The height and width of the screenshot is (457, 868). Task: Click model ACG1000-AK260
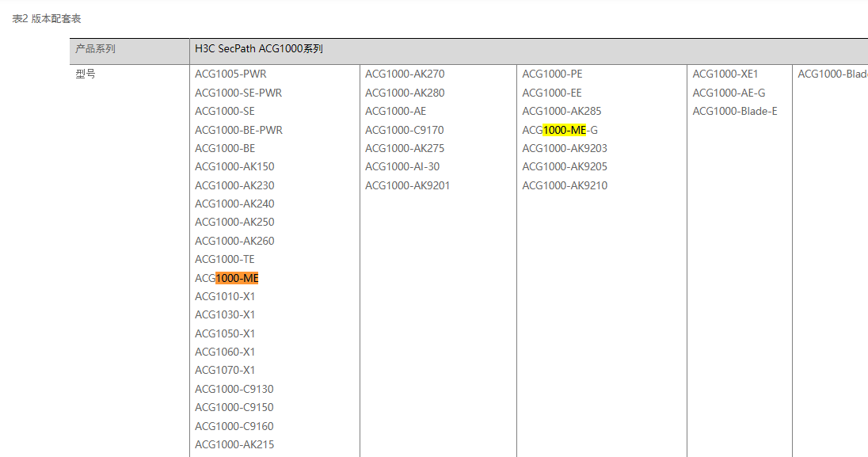(234, 241)
